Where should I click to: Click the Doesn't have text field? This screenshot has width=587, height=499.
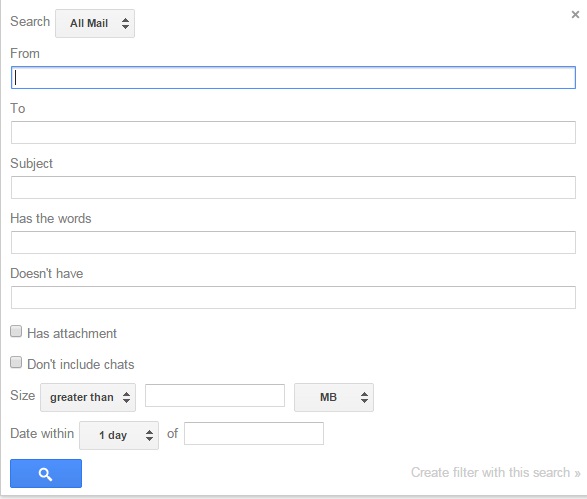click(x=293, y=298)
